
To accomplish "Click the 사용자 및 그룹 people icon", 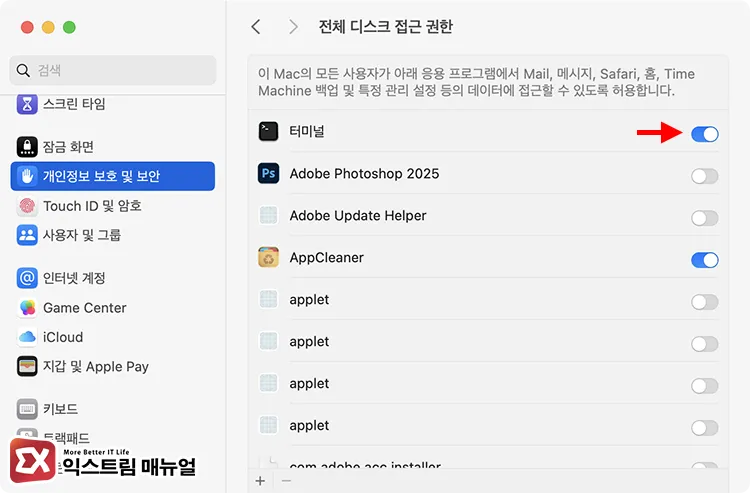I will pos(27,235).
